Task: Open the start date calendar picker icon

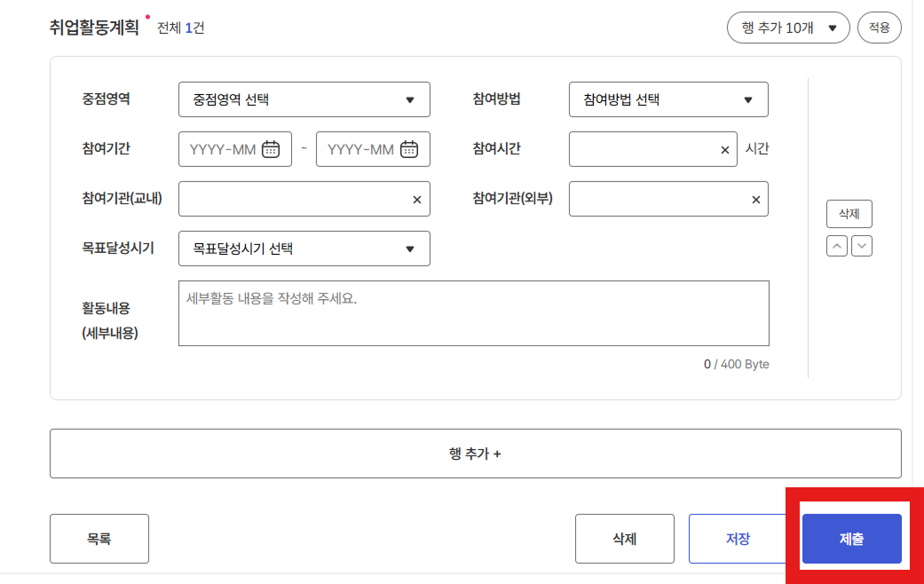Action: (x=271, y=149)
